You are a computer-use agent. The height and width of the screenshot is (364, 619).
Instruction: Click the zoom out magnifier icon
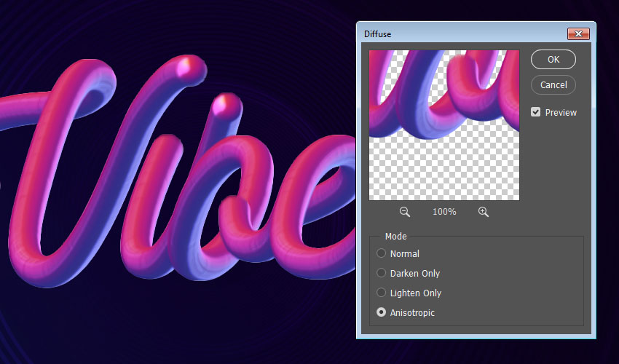point(404,212)
